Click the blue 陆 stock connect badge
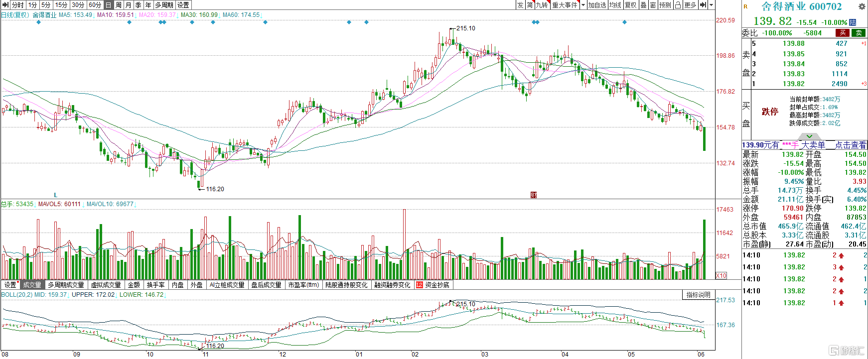 coord(853,22)
